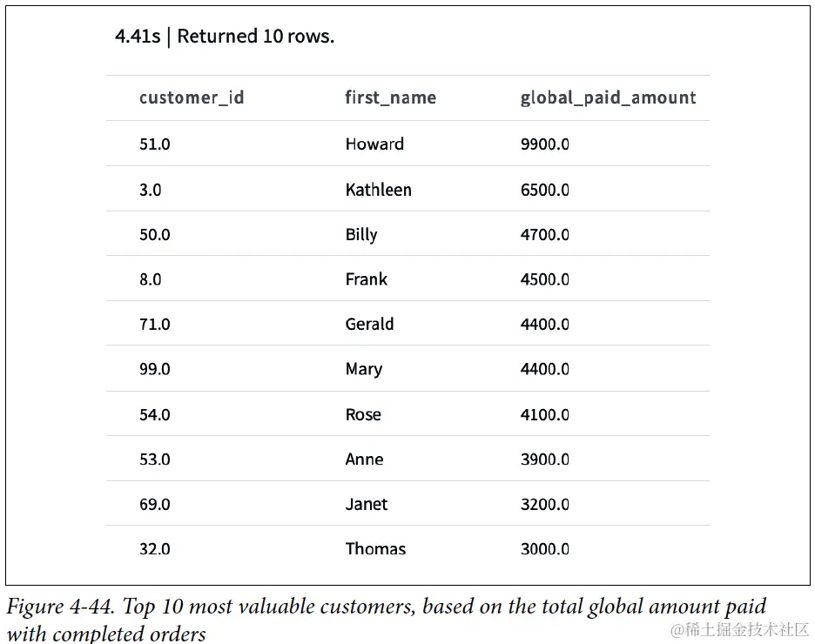815x644 pixels.
Task: Click the 6500.0 amount cell
Action: [x=545, y=190]
